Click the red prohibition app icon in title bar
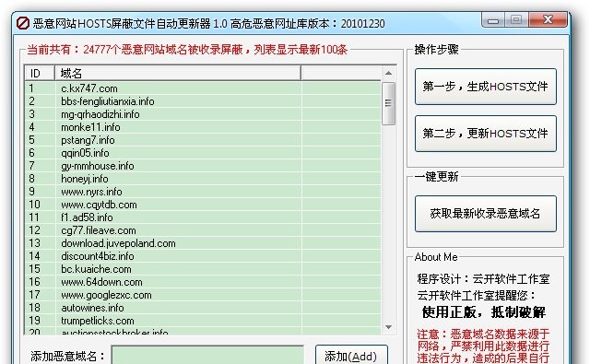590x364 pixels. click(23, 23)
